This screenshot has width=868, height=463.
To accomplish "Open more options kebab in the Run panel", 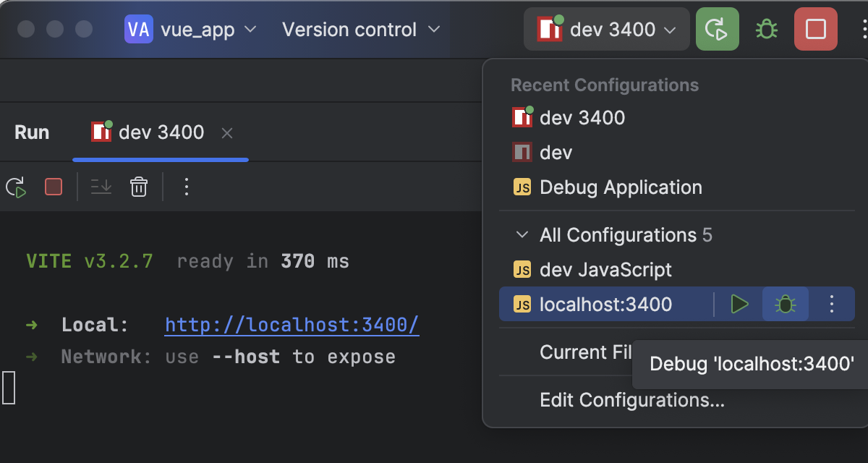I will (x=186, y=187).
